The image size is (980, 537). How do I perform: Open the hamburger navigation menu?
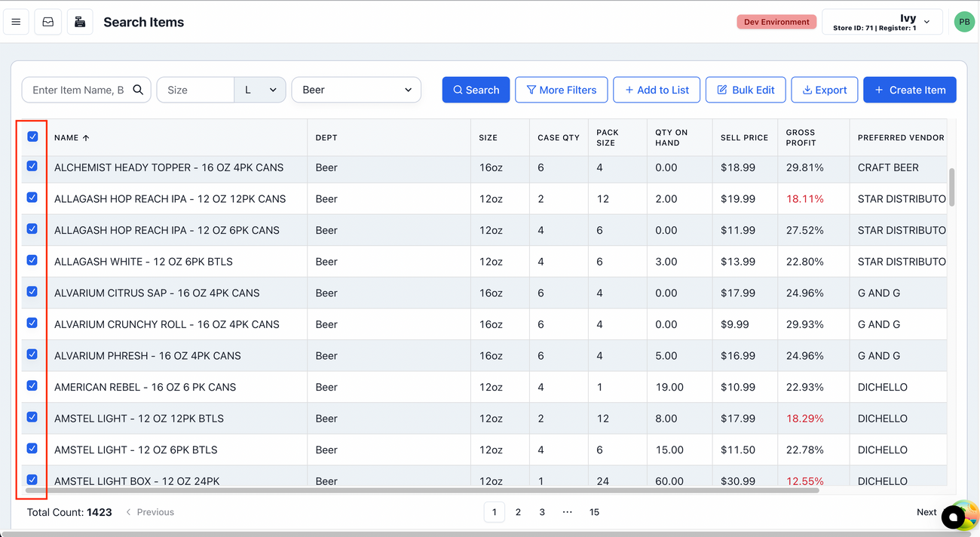point(16,22)
